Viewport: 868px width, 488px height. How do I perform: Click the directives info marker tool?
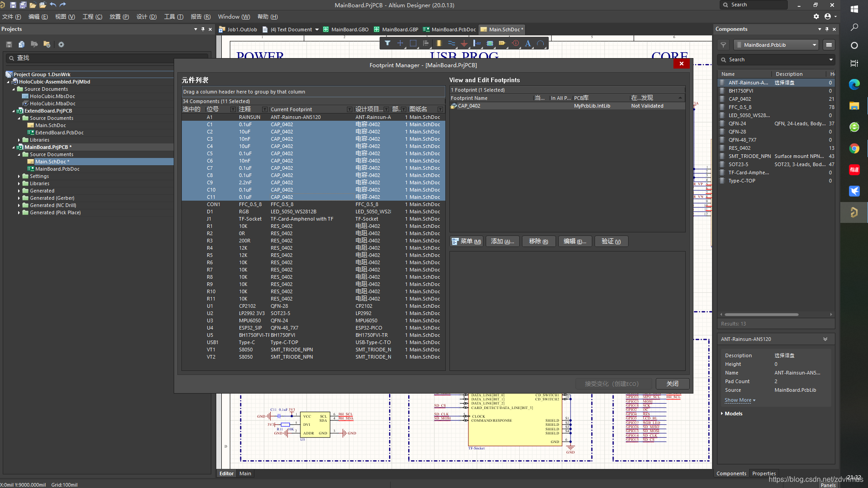click(x=515, y=44)
